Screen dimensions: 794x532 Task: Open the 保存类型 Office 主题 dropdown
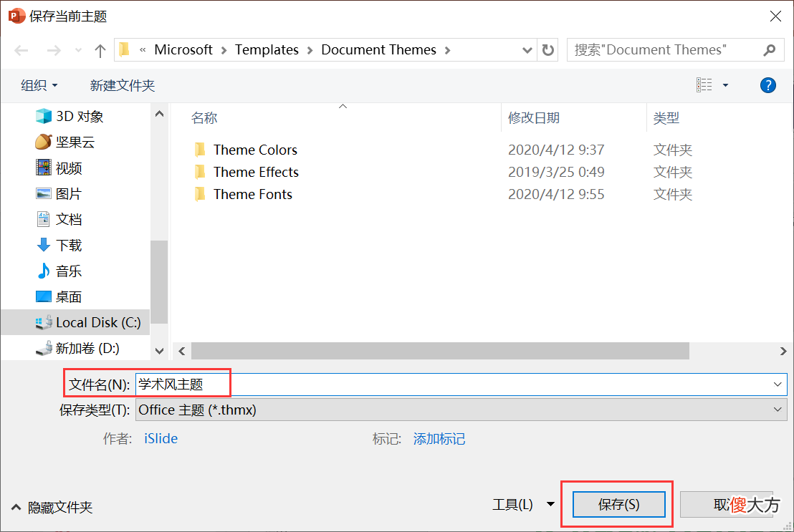[461, 410]
